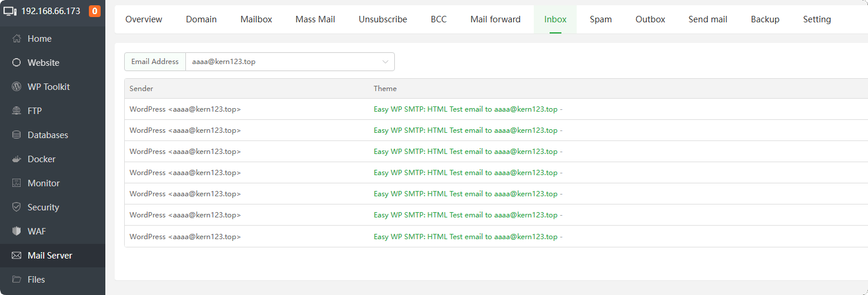Viewport: 868px width, 295px height.
Task: Click the orange notification count badge
Action: click(x=95, y=11)
